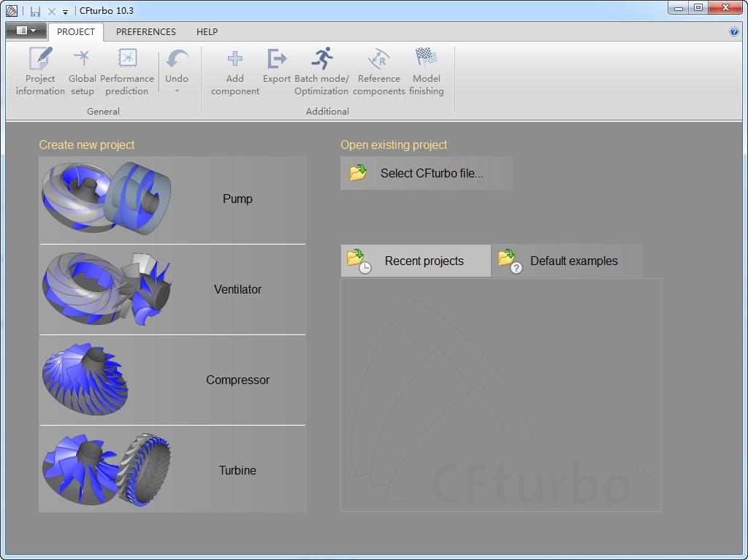The width and height of the screenshot is (748, 560).
Task: Open the application menu dropdown button
Action: point(26,31)
